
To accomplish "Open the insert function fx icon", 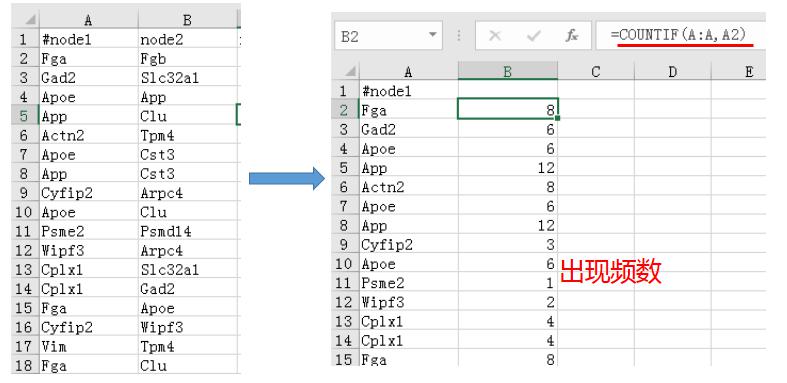I will click(572, 36).
